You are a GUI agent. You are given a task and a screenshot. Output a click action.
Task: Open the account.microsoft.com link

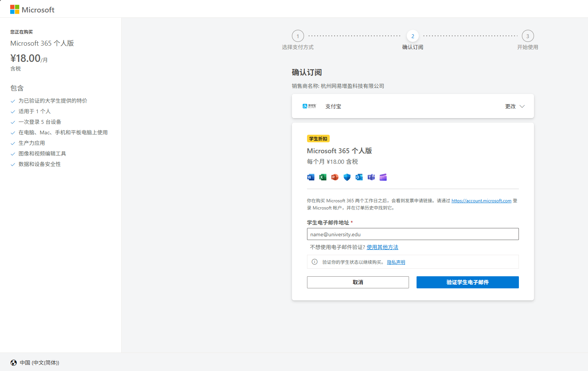(481, 200)
